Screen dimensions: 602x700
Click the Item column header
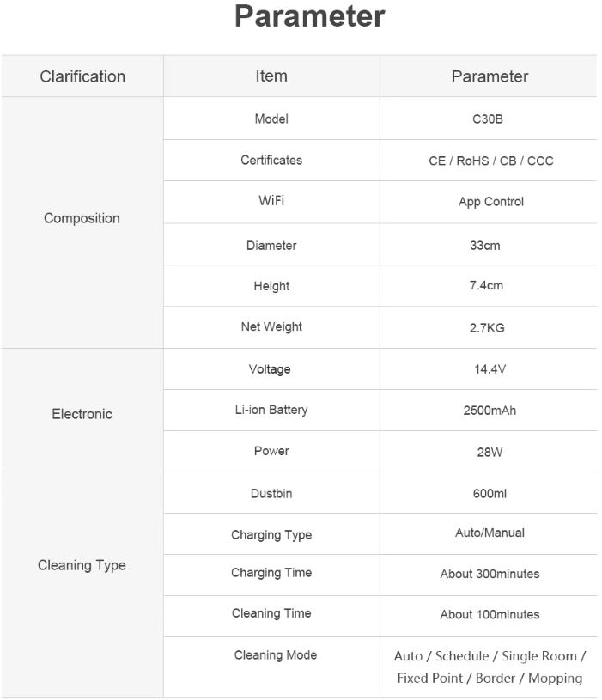pyautogui.click(x=271, y=76)
